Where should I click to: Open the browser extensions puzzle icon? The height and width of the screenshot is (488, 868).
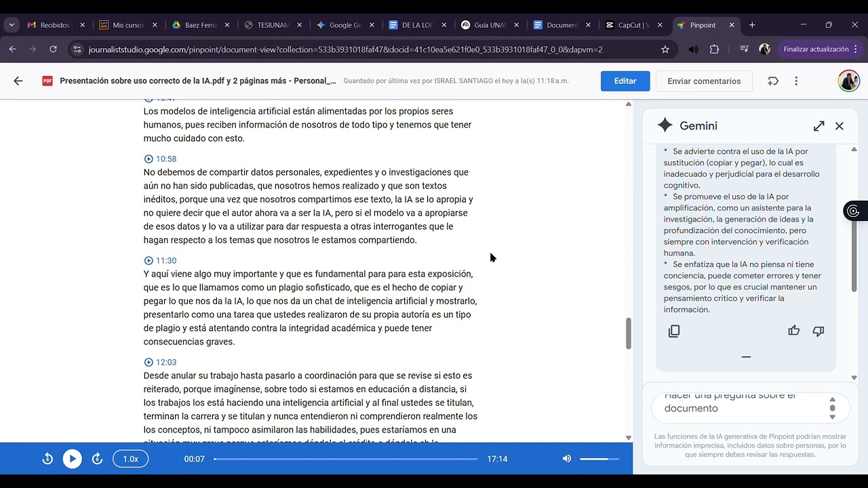click(x=714, y=49)
